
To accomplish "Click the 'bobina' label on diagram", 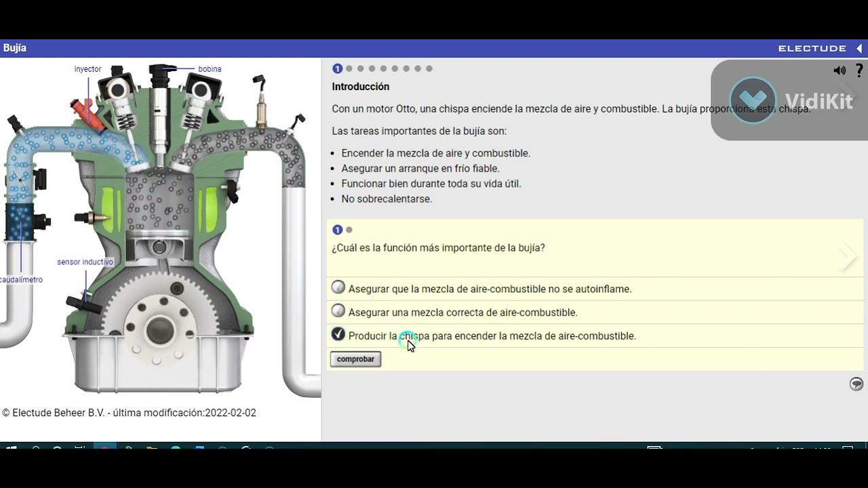I will [210, 69].
